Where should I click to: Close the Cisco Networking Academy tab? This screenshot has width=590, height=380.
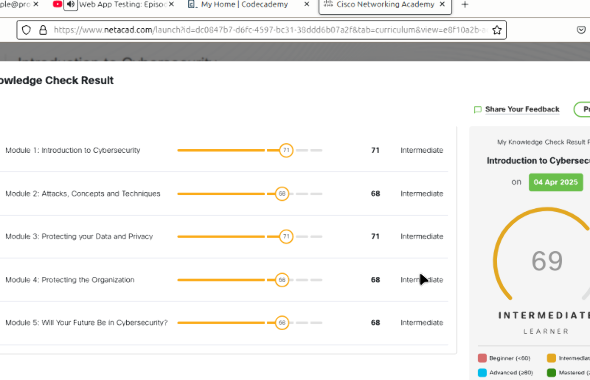pos(442,5)
